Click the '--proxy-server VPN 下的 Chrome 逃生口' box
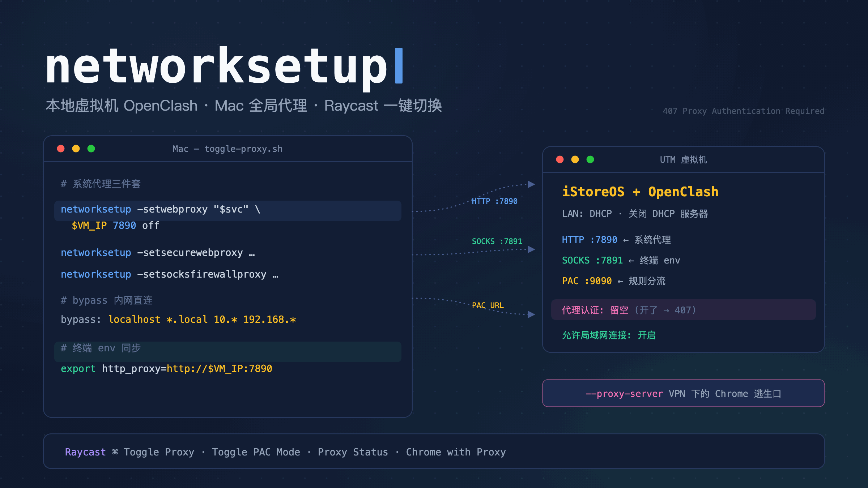This screenshot has width=868, height=488. pos(683,393)
